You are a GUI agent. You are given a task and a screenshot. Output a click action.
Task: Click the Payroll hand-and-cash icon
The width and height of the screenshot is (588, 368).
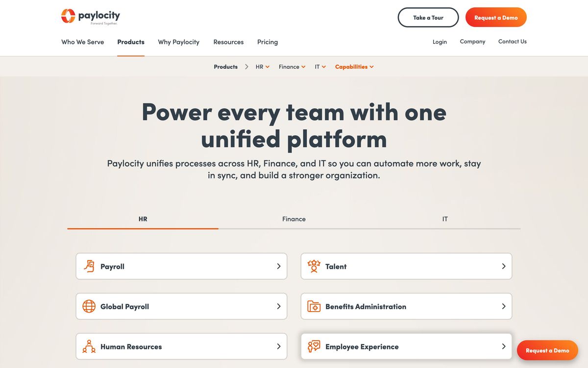point(89,266)
